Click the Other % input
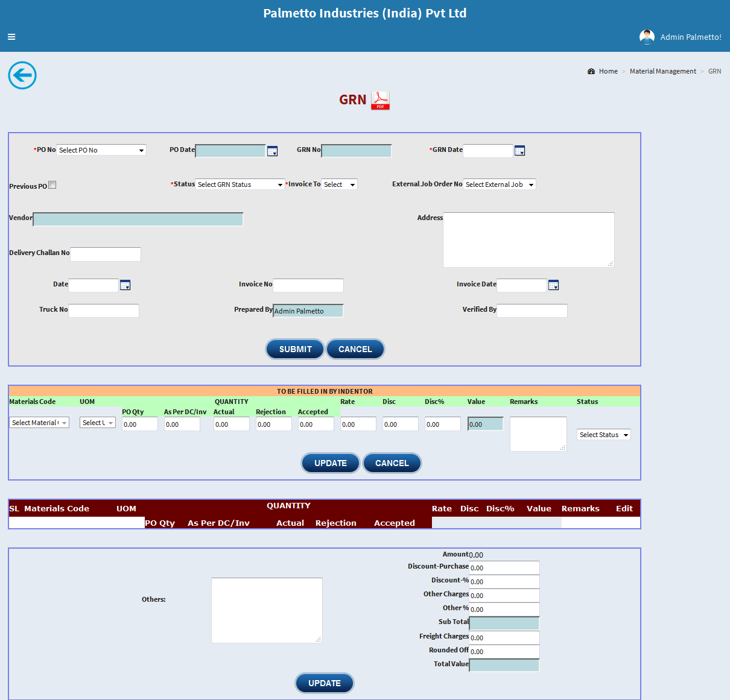Screen dimensions: 730x700 (x=504, y=609)
